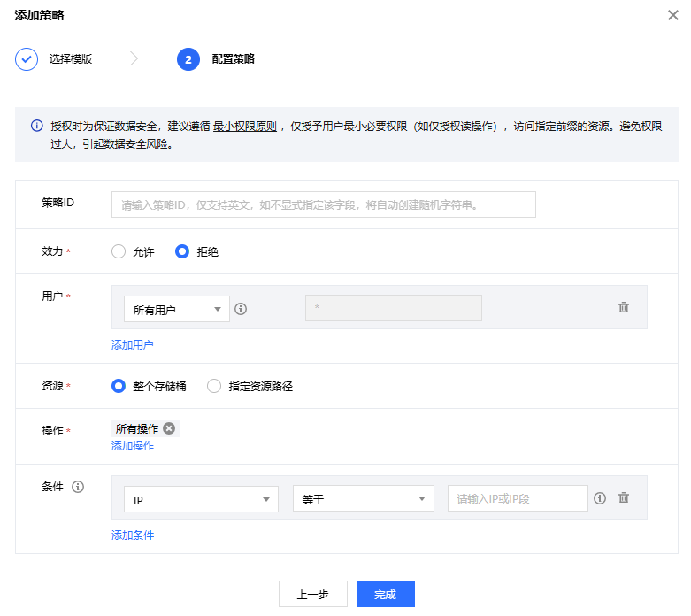Expand the IP condition key dropdown
The image size is (691, 616).
tap(201, 499)
